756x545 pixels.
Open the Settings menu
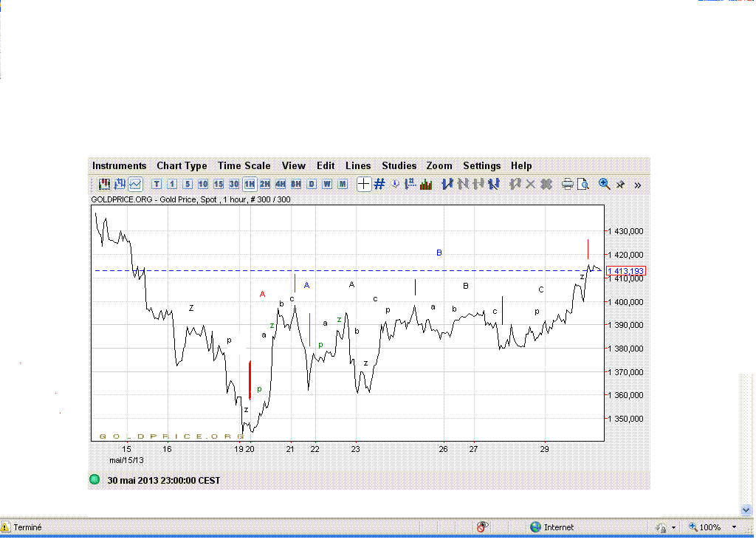click(481, 166)
